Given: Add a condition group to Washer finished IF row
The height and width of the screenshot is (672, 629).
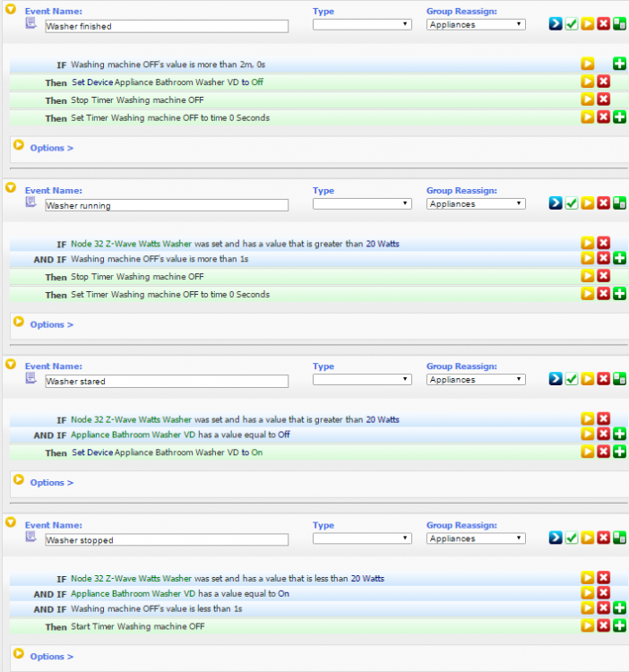Looking at the screenshot, I should (x=619, y=64).
